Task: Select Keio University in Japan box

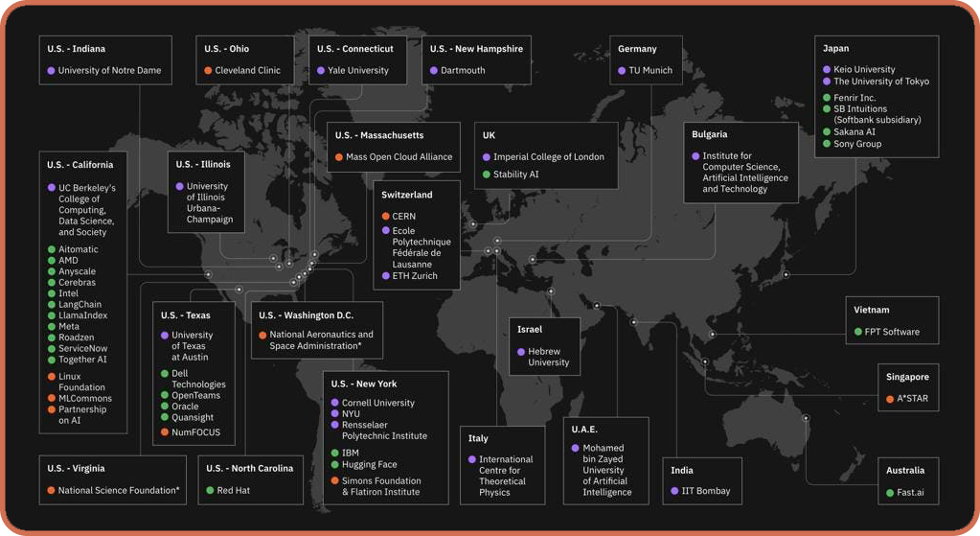Action: coord(864,69)
